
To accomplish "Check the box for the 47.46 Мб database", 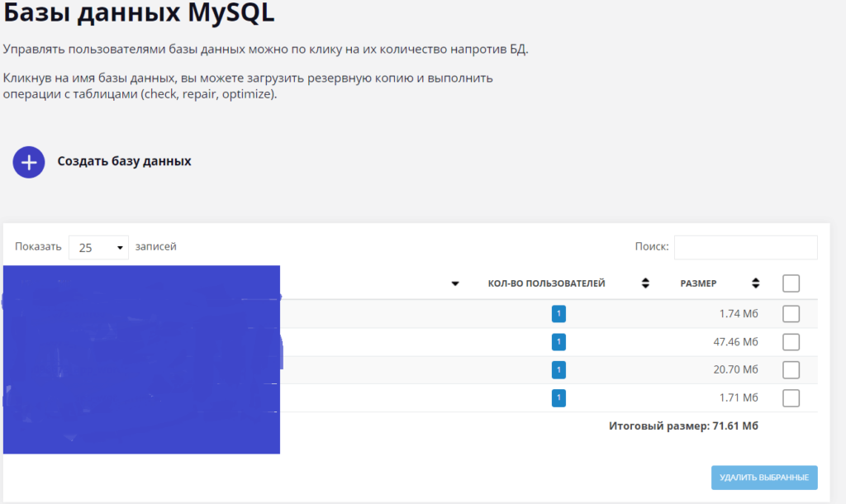I will pos(791,341).
